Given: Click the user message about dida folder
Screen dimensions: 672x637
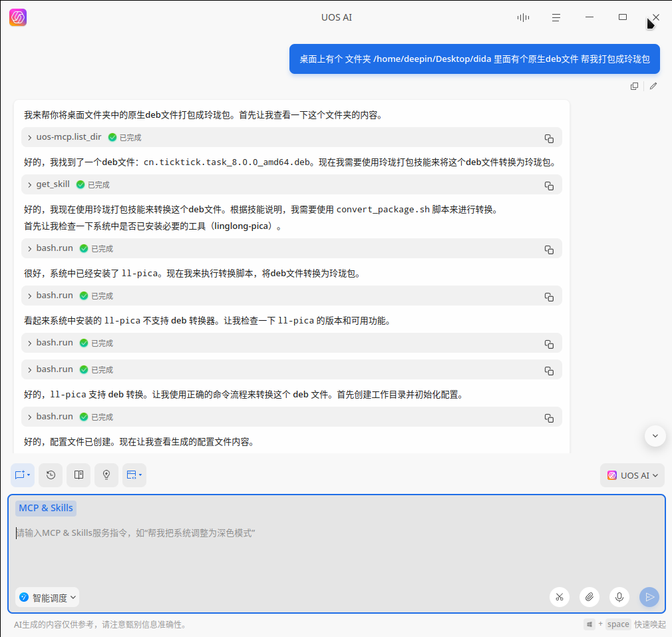Looking at the screenshot, I should coord(474,59).
